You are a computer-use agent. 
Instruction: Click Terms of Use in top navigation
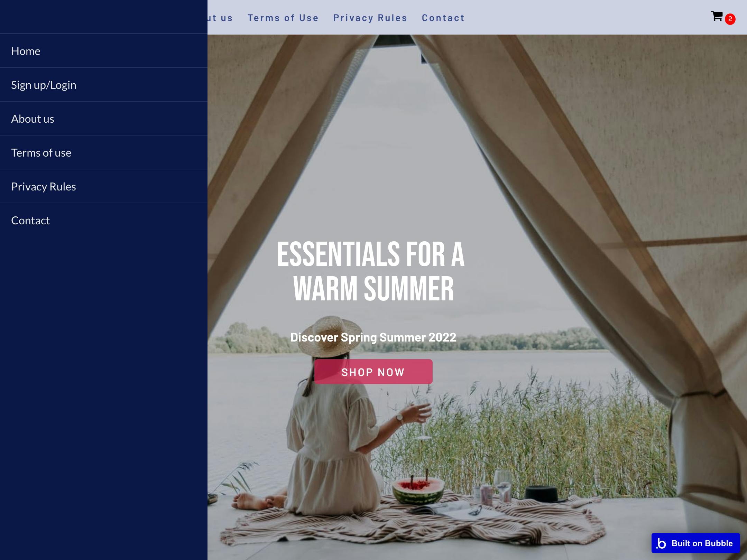[x=283, y=18]
